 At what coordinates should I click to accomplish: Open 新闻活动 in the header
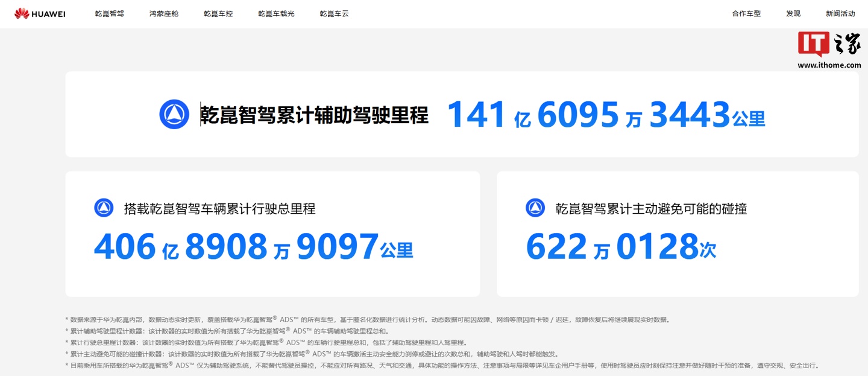click(x=840, y=13)
